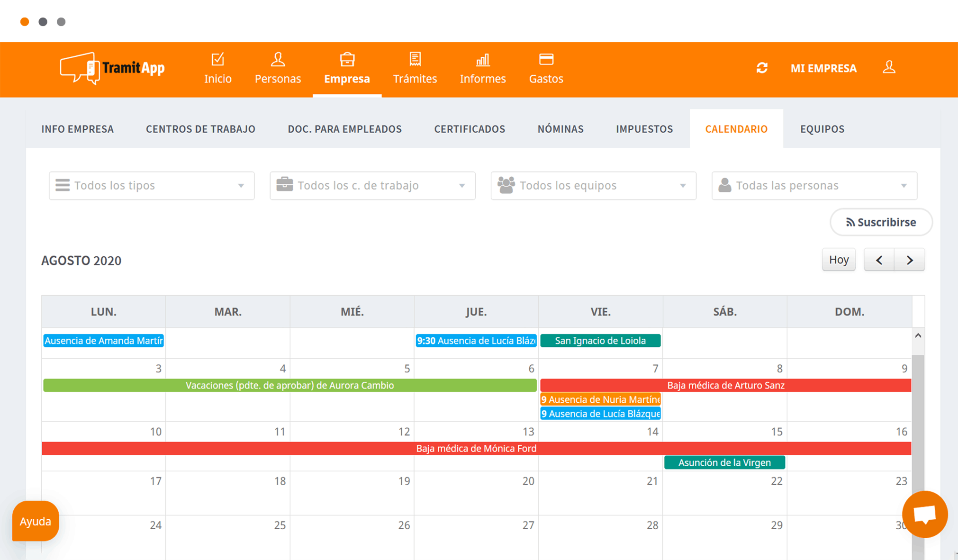Expand the Todos los equipos dropdown
Screen dimensions: 958x560
point(594,185)
